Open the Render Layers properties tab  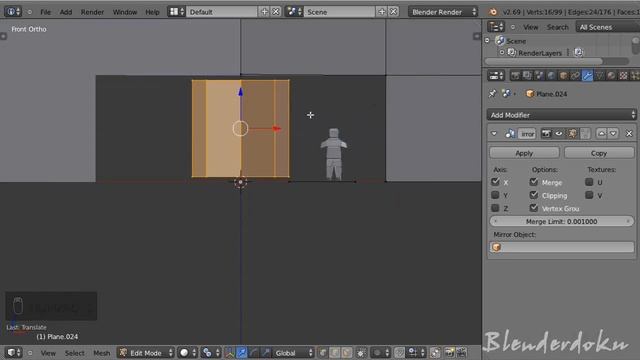coord(527,76)
